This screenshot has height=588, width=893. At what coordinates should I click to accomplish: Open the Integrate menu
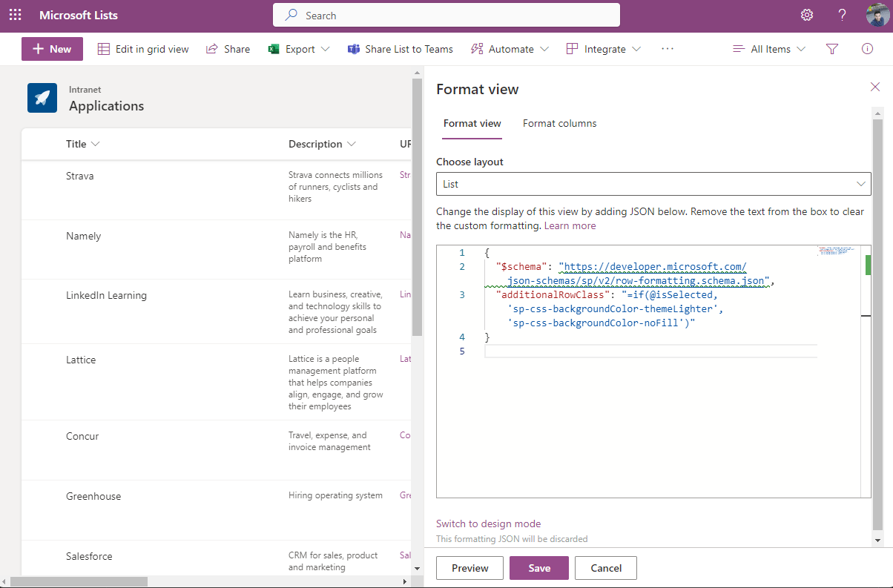coord(602,49)
